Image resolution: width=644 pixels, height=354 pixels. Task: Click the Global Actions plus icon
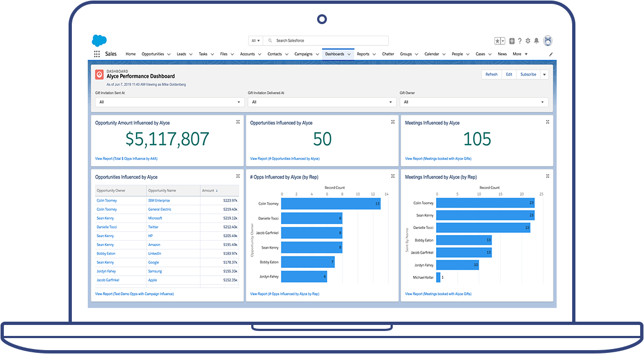coord(512,41)
